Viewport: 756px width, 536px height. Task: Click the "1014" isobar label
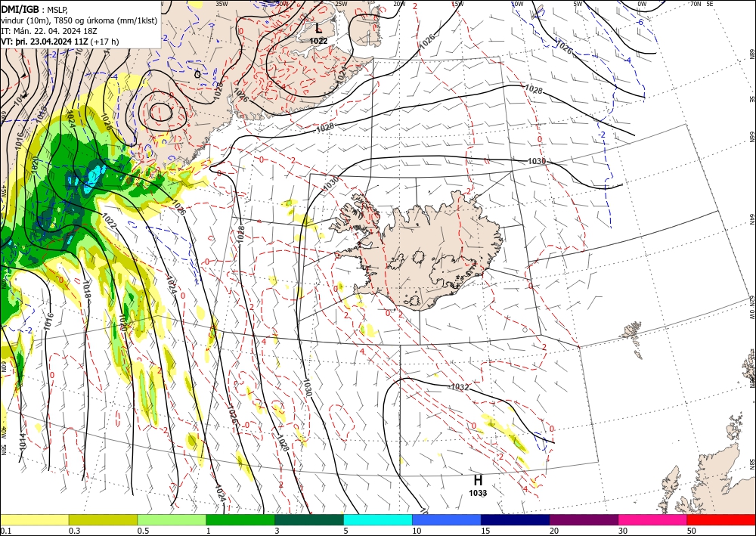point(23,444)
